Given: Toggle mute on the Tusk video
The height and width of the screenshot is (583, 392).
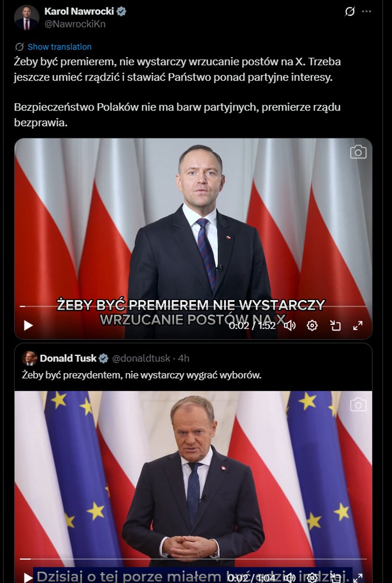Looking at the screenshot, I should 290,577.
